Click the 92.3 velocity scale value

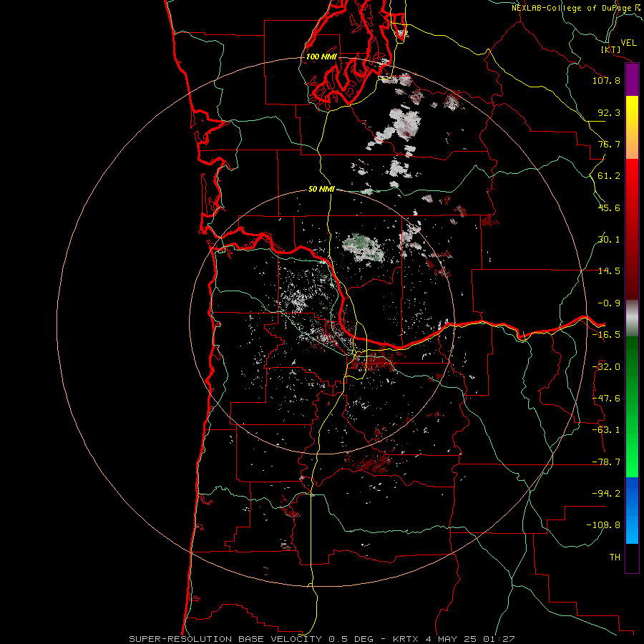click(609, 112)
